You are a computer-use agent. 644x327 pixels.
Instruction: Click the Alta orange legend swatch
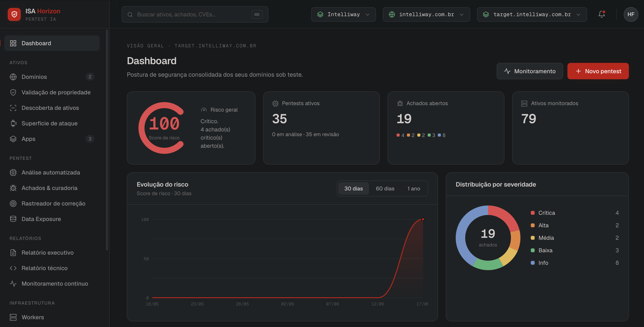point(532,225)
